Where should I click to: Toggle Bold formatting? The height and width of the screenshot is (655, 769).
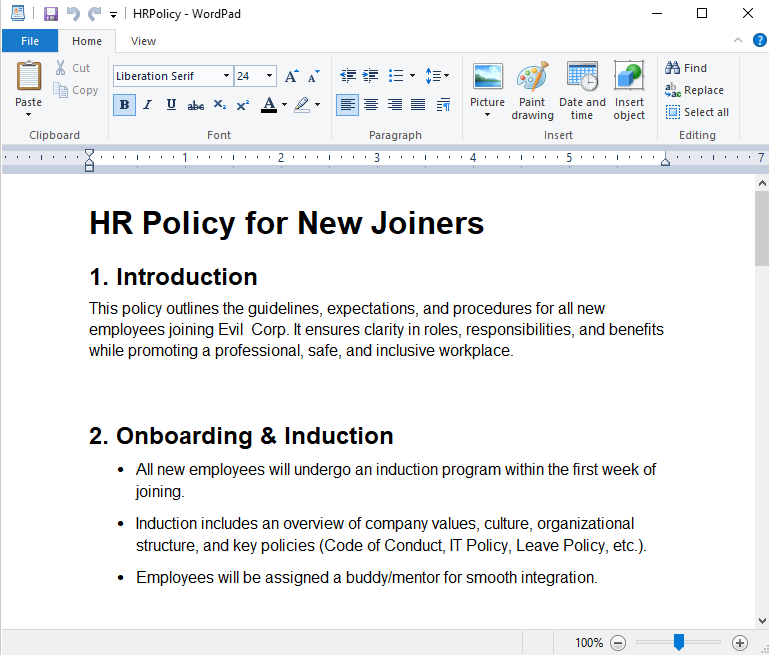point(125,104)
